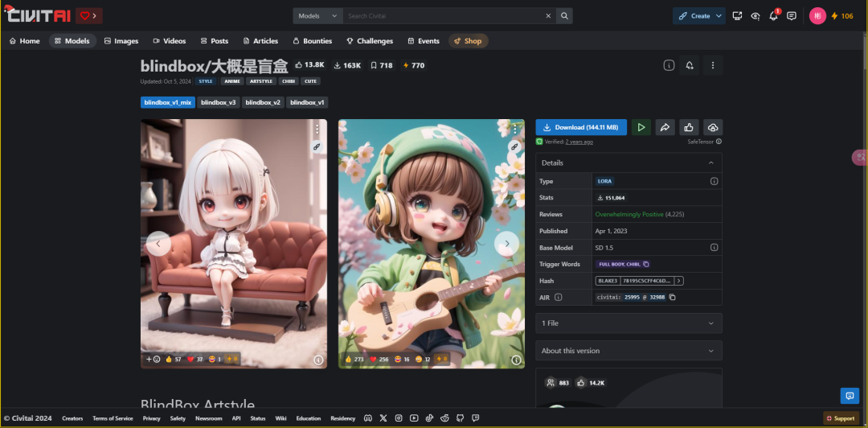The width and height of the screenshot is (868, 428).
Task: Open the GitHub link in the footer
Action: point(460,418)
